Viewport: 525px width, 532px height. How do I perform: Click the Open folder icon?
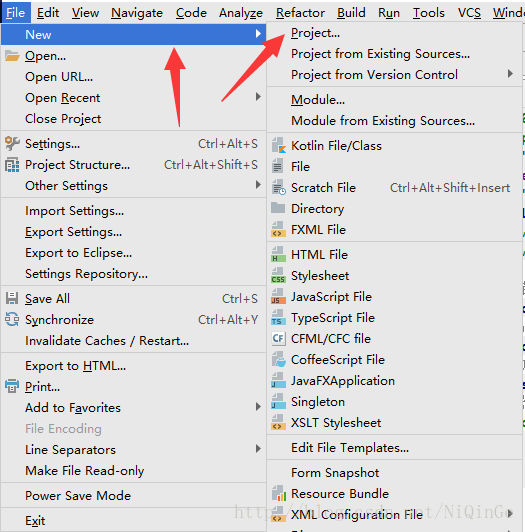pyautogui.click(x=12, y=56)
